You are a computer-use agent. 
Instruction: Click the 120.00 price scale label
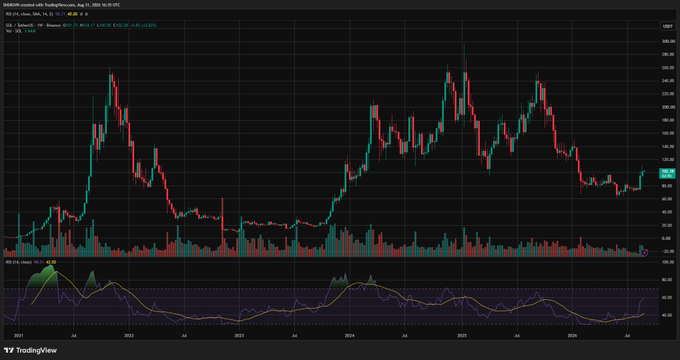(667, 159)
